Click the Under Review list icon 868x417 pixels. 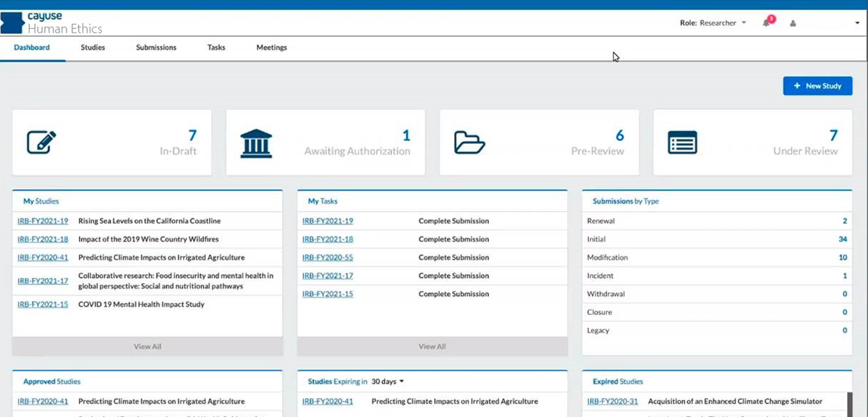click(682, 143)
